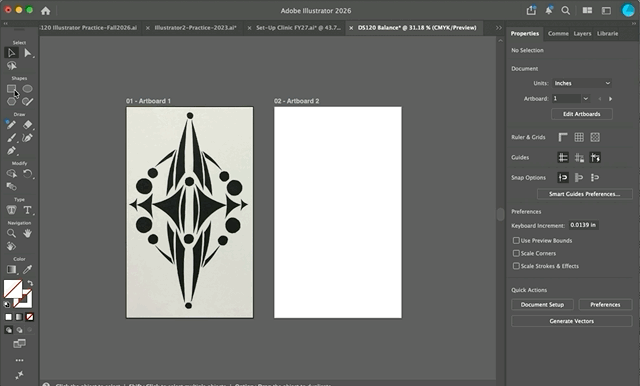Close the DS120 Balance document tab
The height and width of the screenshot is (386, 640).
[351, 28]
